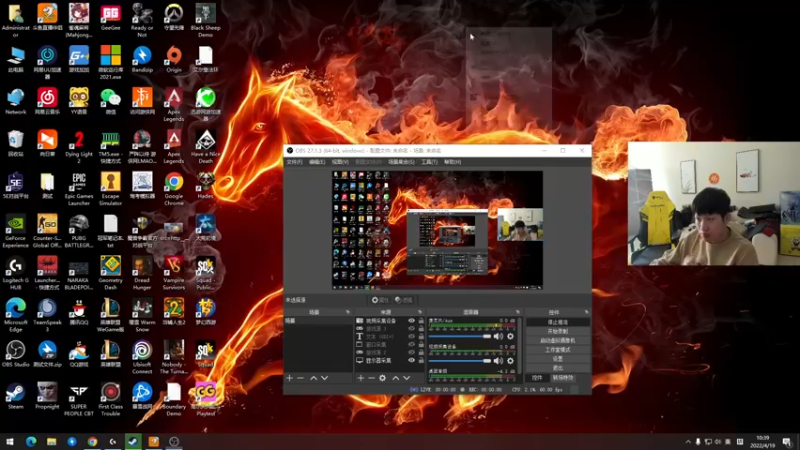Launch Counter-Strike Global Offensive shortcut
The height and width of the screenshot is (450, 800).
coord(47,231)
